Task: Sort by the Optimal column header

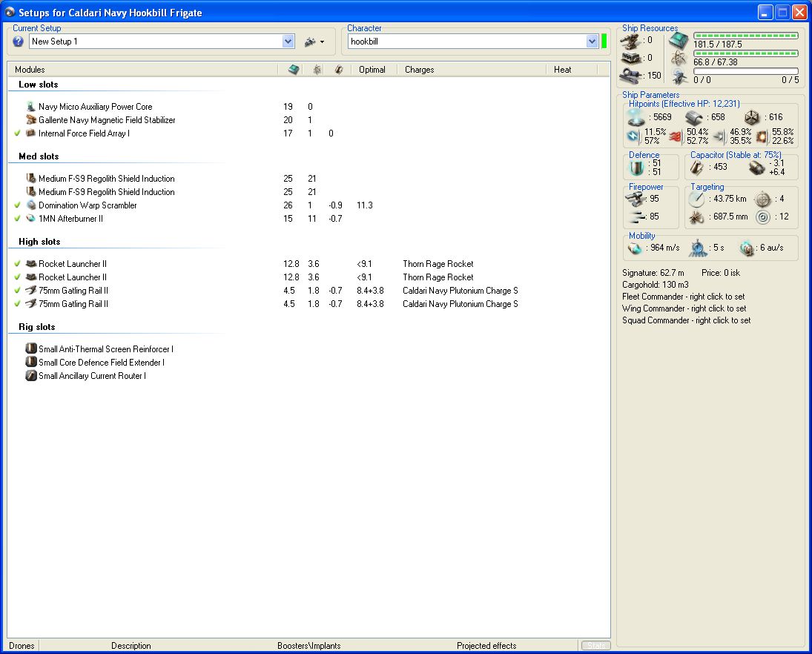Action: pos(372,70)
